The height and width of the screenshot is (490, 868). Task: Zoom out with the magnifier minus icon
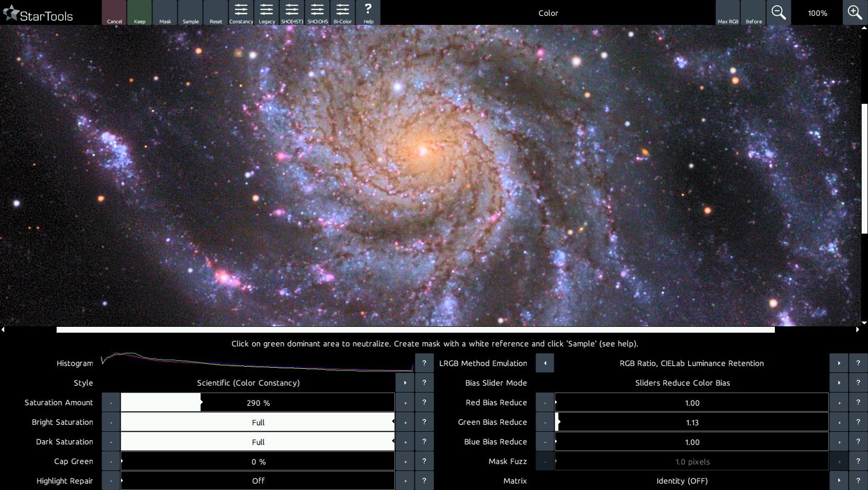click(779, 13)
